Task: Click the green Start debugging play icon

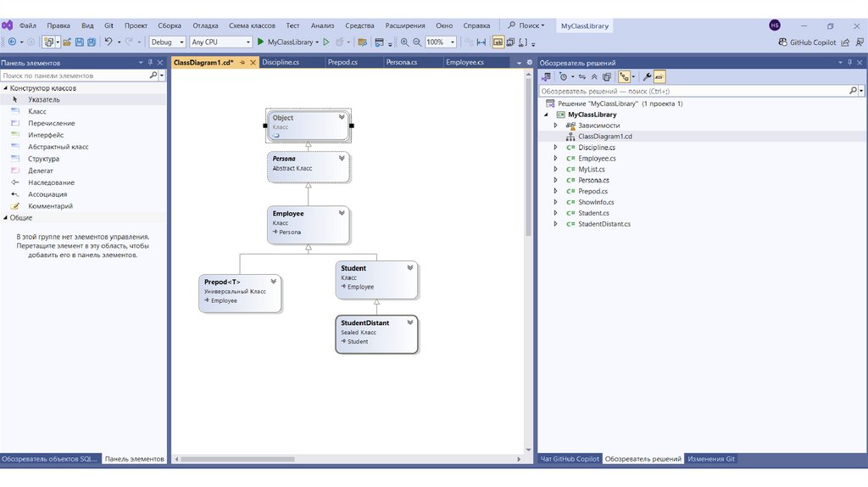Action: tap(260, 42)
